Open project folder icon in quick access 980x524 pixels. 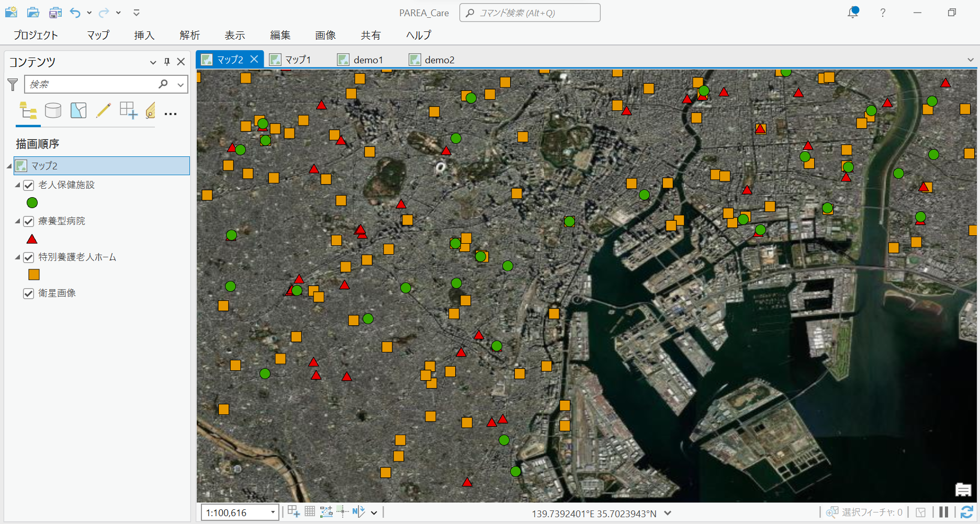click(x=33, y=13)
